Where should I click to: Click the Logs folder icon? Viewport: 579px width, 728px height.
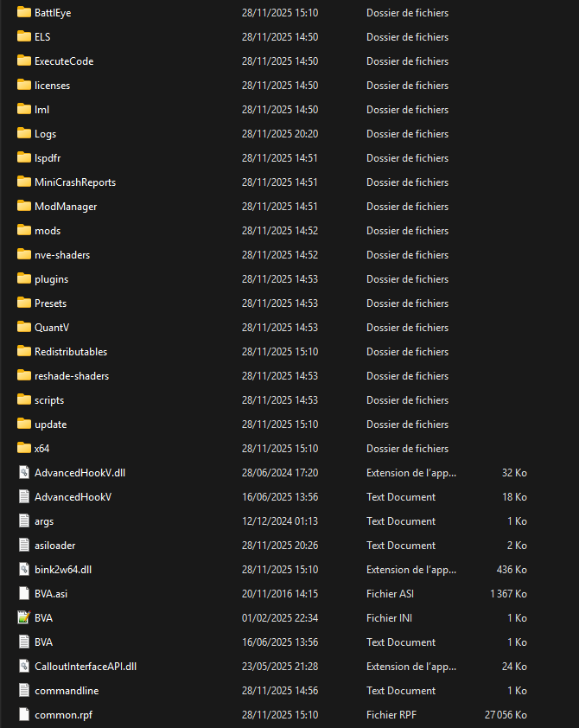[x=23, y=133]
